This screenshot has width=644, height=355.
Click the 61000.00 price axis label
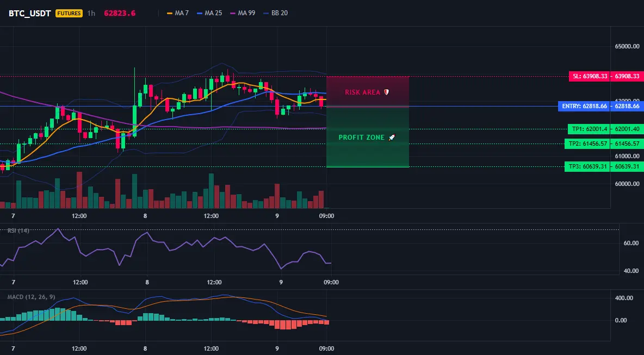627,157
